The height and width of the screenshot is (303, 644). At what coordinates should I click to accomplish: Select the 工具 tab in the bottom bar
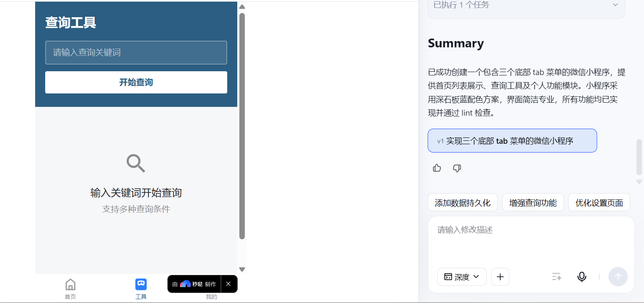click(141, 289)
